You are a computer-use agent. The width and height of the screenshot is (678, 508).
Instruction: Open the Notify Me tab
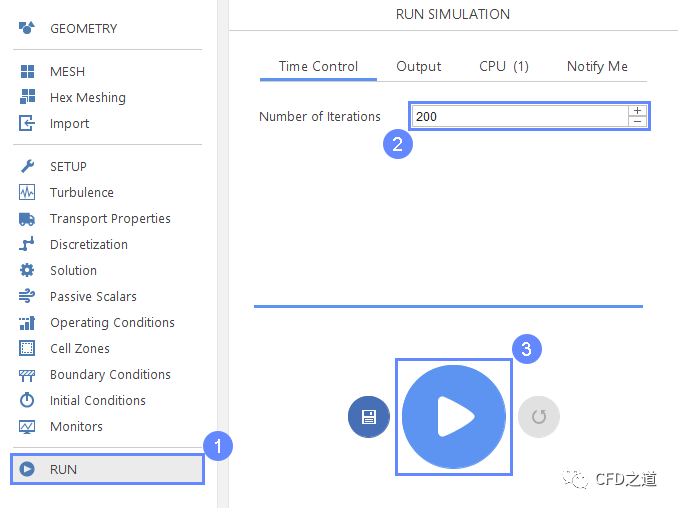point(597,67)
